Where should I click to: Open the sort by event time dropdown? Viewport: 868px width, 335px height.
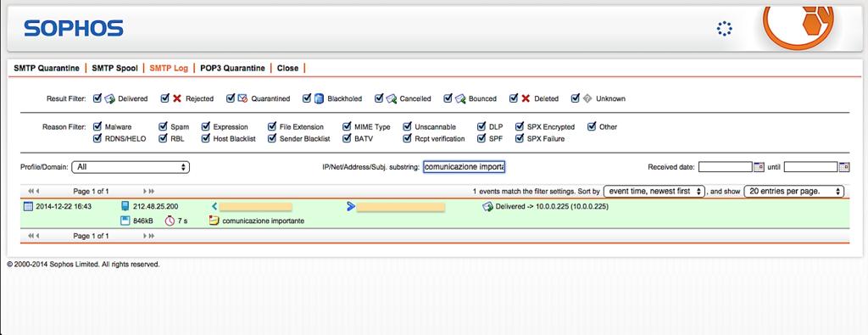click(654, 191)
